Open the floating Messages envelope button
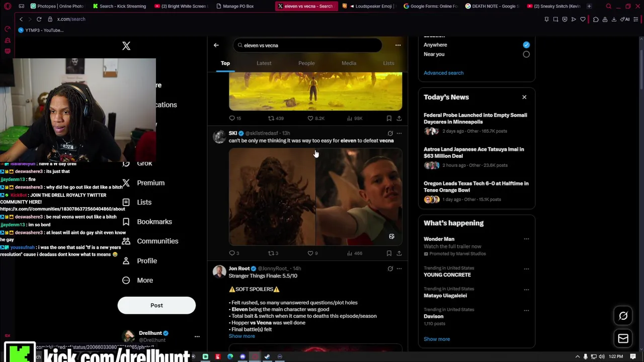Image resolution: width=644 pixels, height=362 pixels. pyautogui.click(x=623, y=338)
